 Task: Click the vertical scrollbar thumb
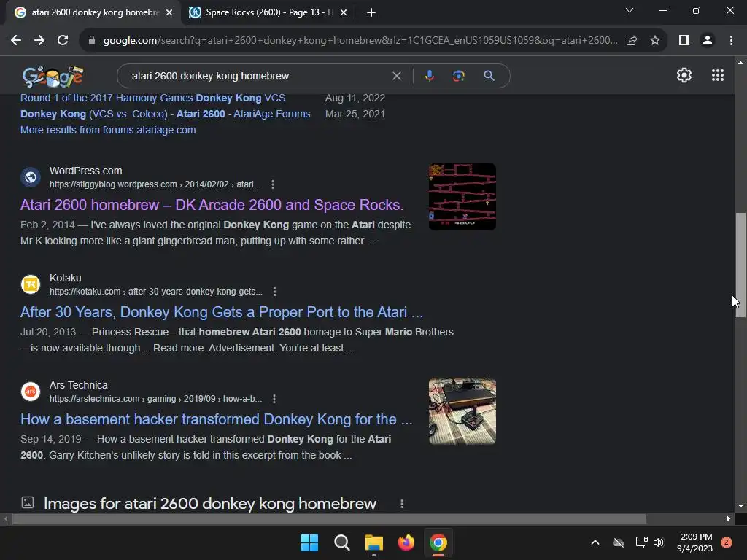click(x=740, y=264)
